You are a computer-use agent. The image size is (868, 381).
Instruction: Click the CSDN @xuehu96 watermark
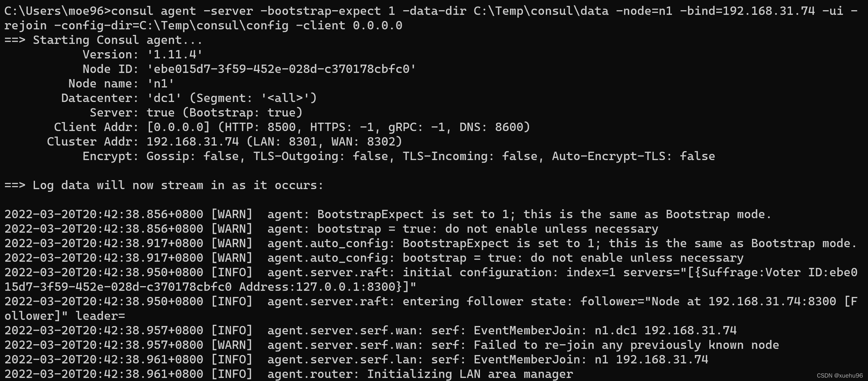pyautogui.click(x=840, y=376)
